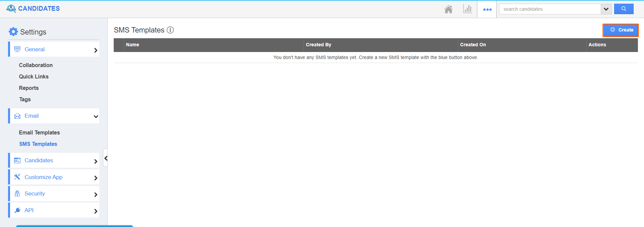
Task: Click the Candidates section card icon
Action: click(x=17, y=161)
